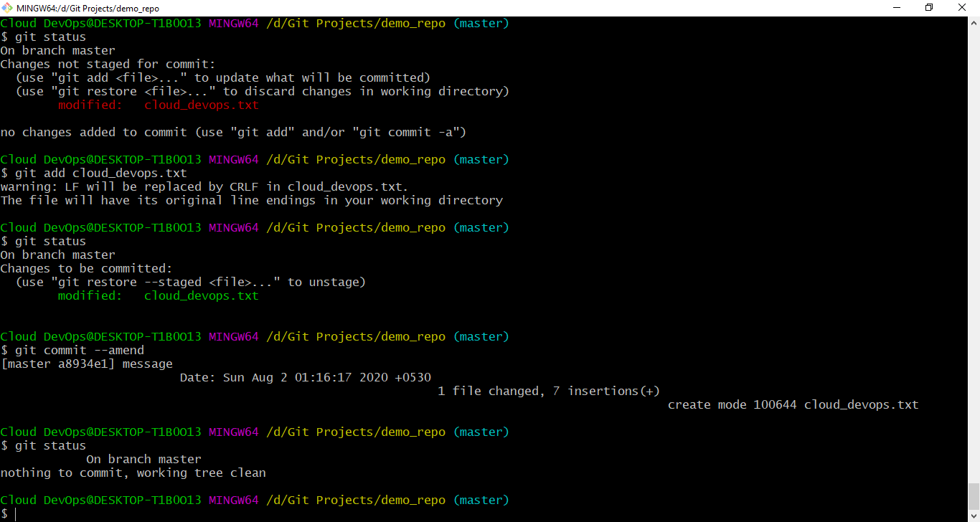
Task: Click the green staged cloud_devops.txt filename
Action: pyautogui.click(x=201, y=295)
